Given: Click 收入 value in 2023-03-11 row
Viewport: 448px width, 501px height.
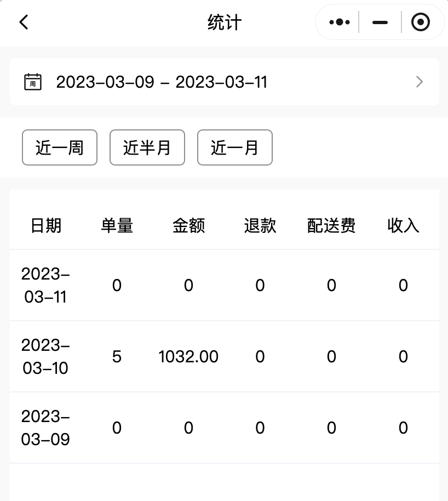Looking at the screenshot, I should tap(403, 286).
